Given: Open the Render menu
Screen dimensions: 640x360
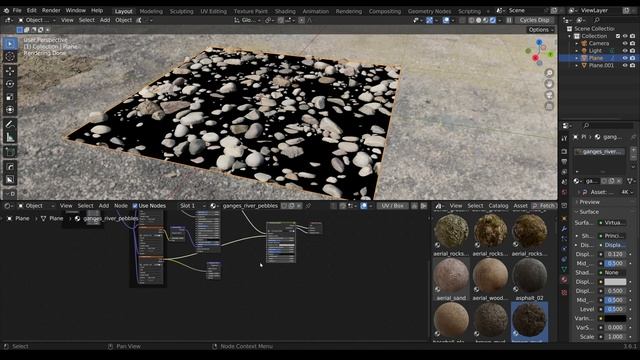Looking at the screenshot, I should (x=51, y=10).
